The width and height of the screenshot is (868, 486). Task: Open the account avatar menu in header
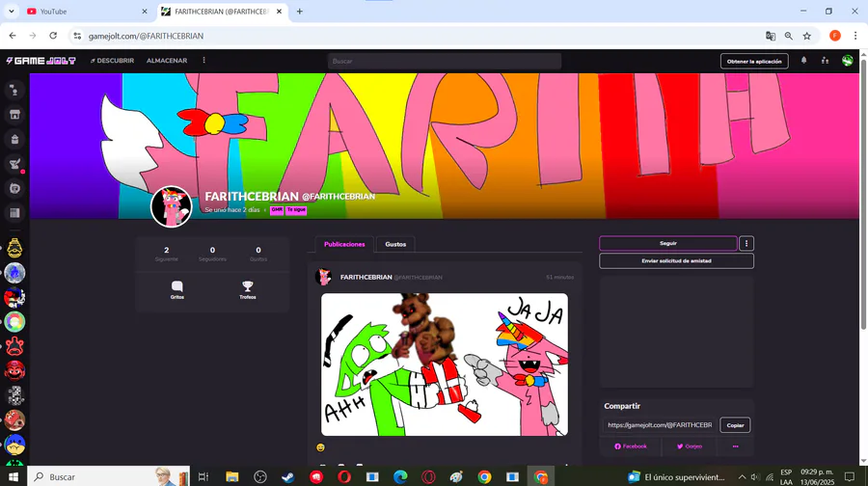(848, 61)
